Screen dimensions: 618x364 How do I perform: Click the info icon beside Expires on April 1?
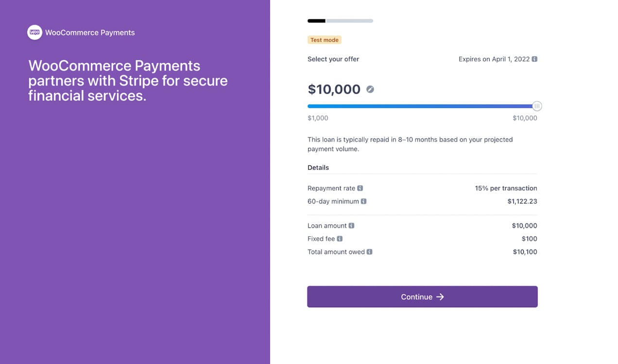pos(534,59)
